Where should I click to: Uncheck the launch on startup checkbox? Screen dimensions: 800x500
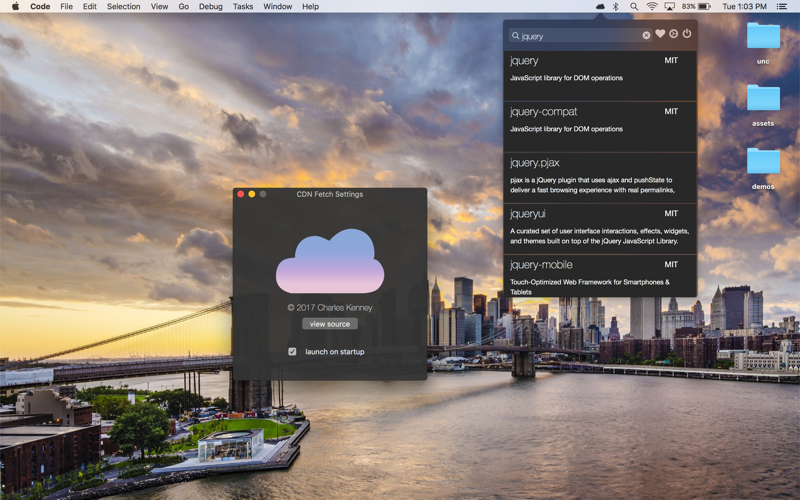292,352
